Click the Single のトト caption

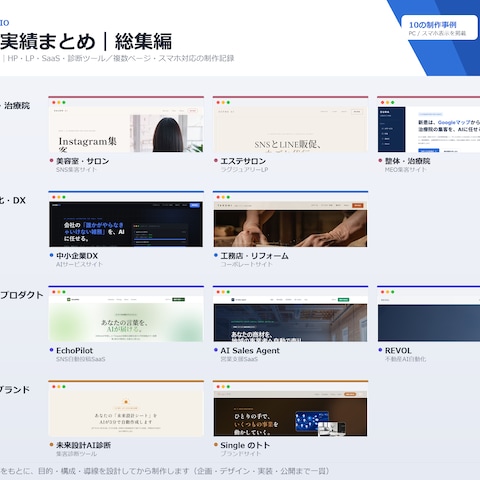[245, 445]
